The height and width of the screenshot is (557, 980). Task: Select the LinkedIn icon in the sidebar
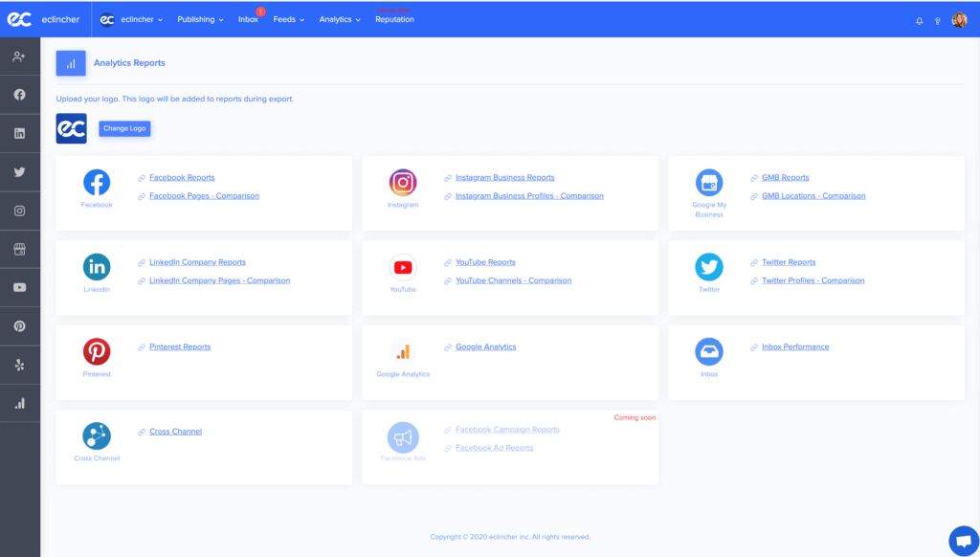20,132
